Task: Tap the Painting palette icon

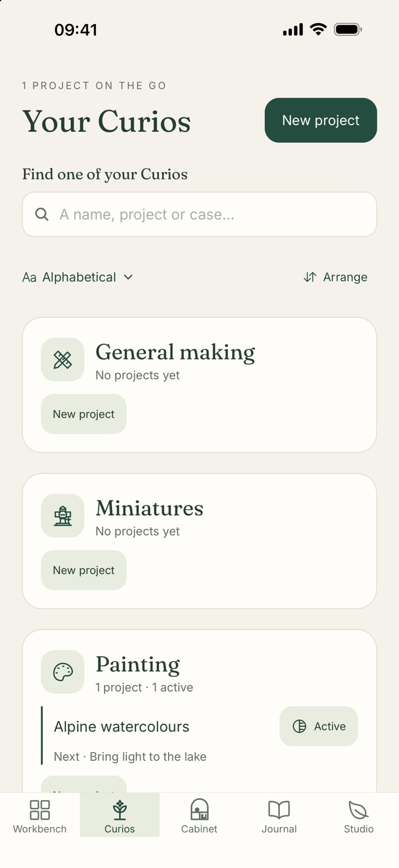Action: point(62,672)
